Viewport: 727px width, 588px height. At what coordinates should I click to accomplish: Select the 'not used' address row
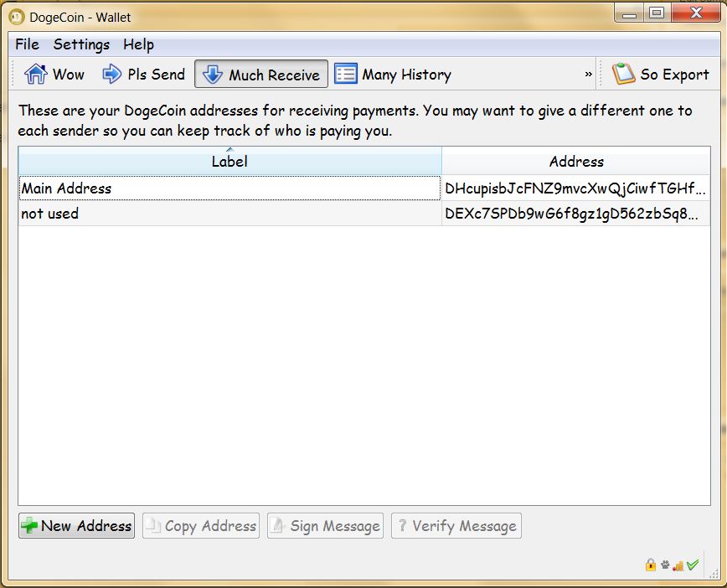point(229,214)
